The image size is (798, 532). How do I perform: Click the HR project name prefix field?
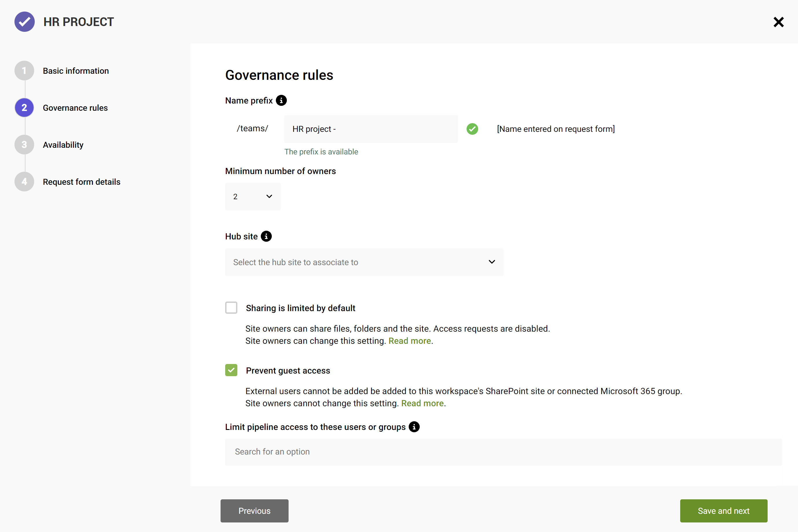(x=371, y=129)
